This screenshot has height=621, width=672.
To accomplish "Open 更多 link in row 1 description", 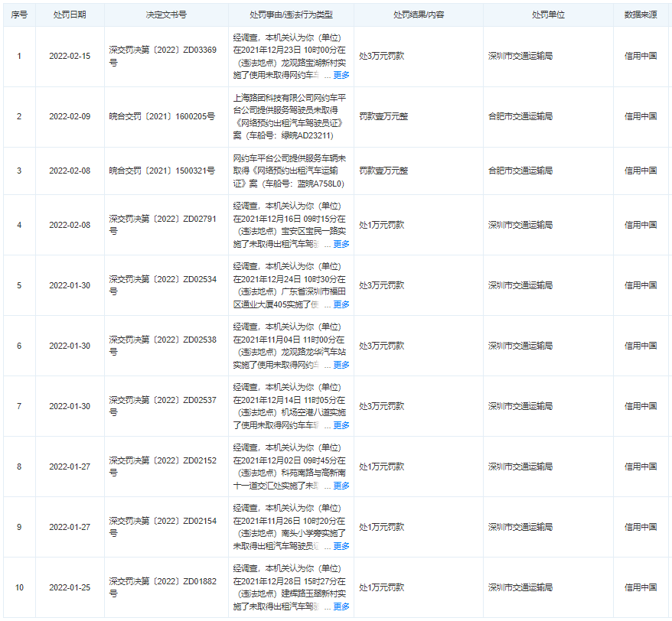I will click(x=341, y=75).
